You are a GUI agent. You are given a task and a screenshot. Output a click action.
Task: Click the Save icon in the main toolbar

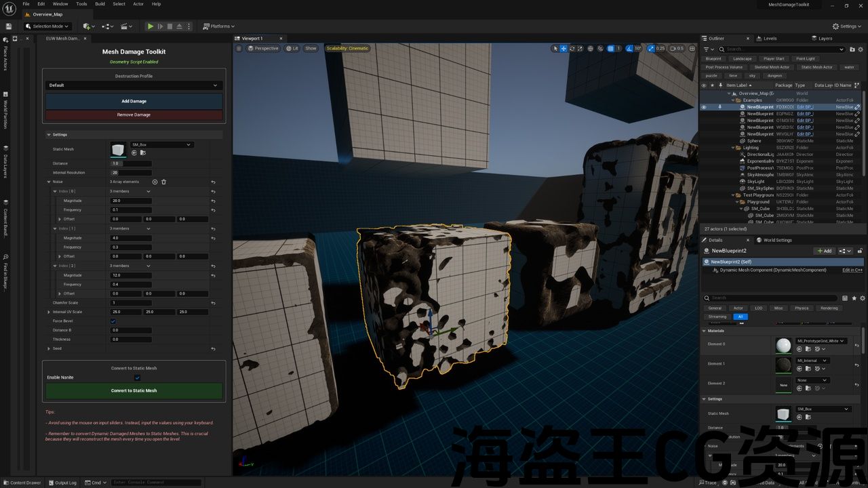pos(9,26)
